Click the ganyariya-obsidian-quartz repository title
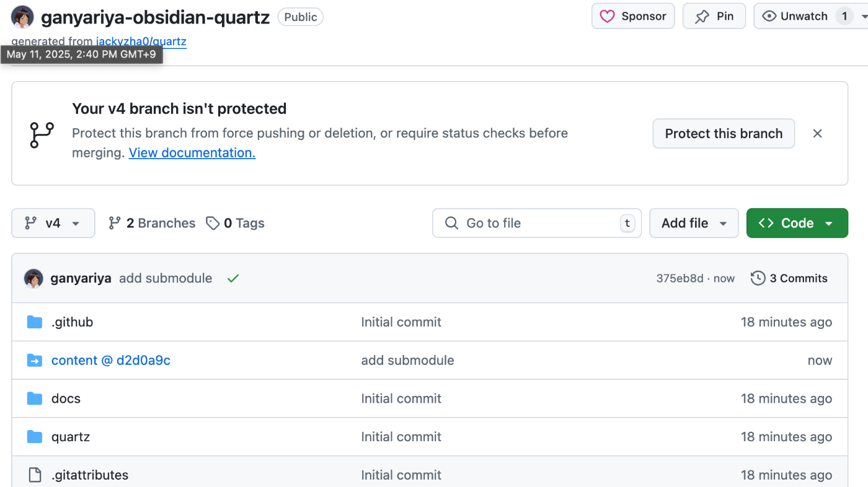Image resolution: width=868 pixels, height=487 pixels. tap(155, 17)
